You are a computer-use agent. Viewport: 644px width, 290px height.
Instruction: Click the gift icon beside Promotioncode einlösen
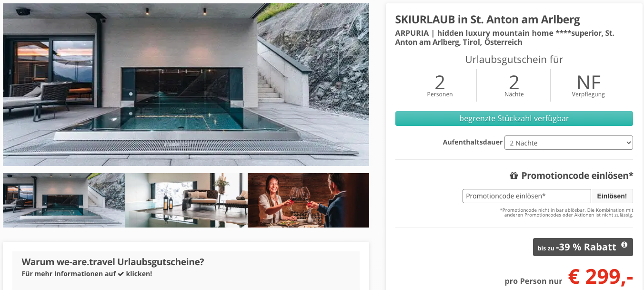coord(513,176)
